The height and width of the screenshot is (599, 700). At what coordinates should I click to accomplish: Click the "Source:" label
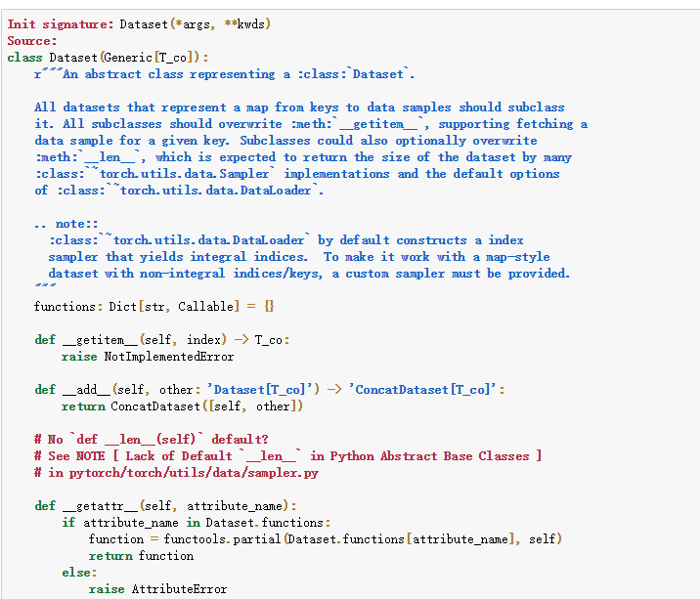pos(32,40)
